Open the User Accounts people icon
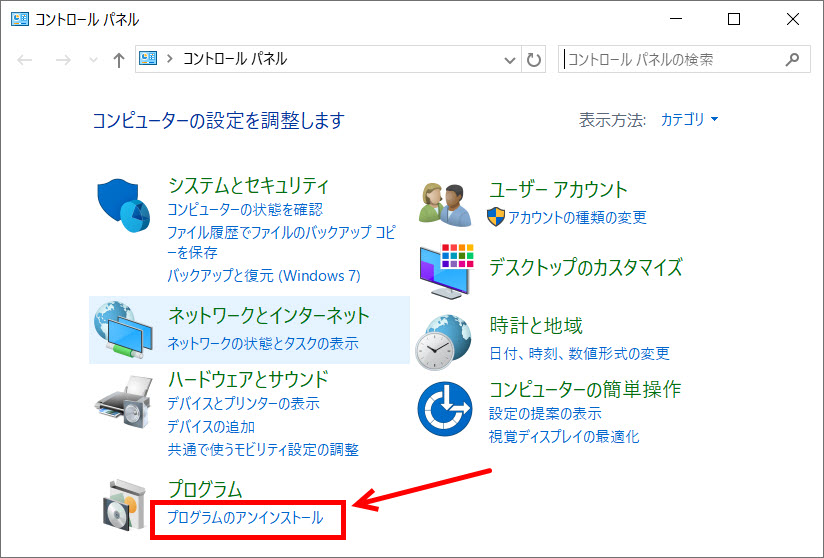This screenshot has height=558, width=824. click(x=445, y=205)
